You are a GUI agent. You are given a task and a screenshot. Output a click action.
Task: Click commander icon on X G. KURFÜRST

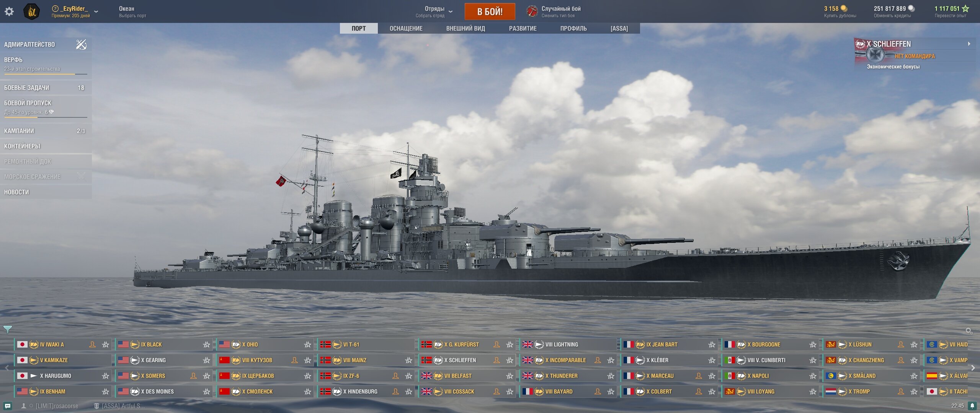(x=497, y=345)
